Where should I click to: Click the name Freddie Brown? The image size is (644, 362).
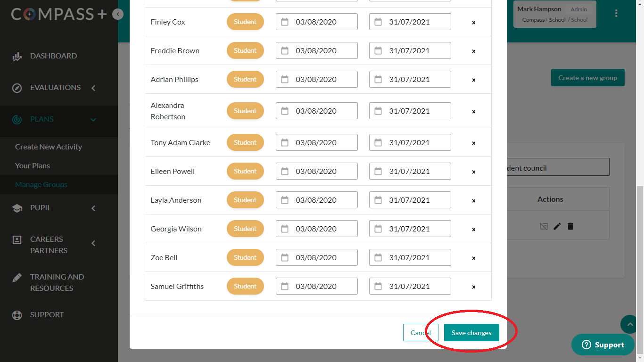click(175, 51)
